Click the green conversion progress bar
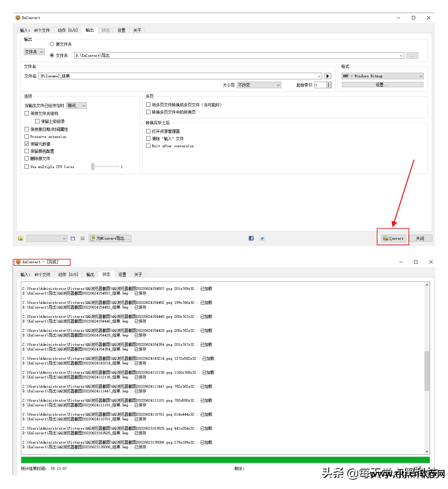The height and width of the screenshot is (489, 448). pyautogui.click(x=225, y=460)
